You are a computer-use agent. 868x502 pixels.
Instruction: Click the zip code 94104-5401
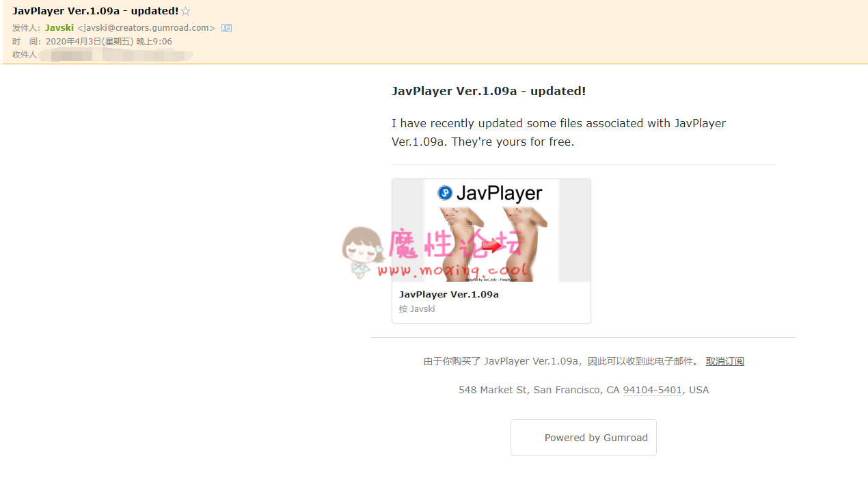tap(653, 390)
